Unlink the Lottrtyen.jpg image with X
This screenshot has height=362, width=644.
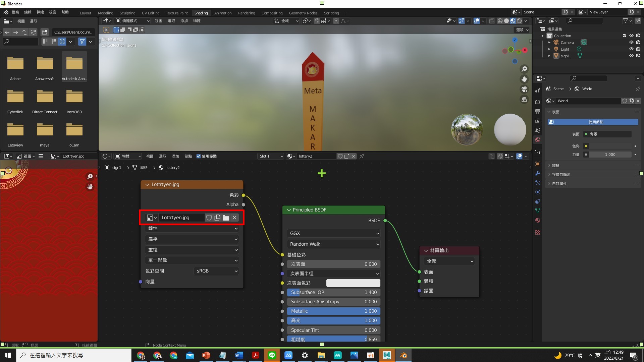(x=234, y=218)
